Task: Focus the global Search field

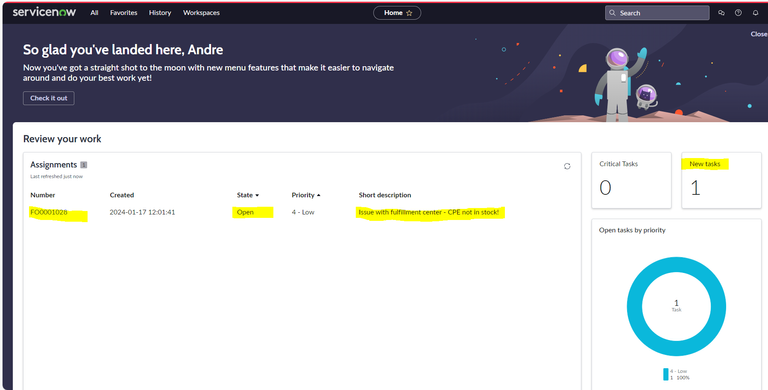Action: coord(657,13)
